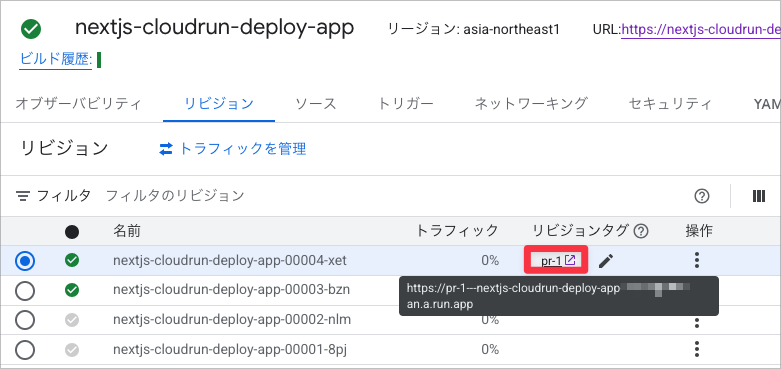This screenshot has height=369, width=781.
Task: Click green status check of revision 00003-bzn
Action: 72,290
